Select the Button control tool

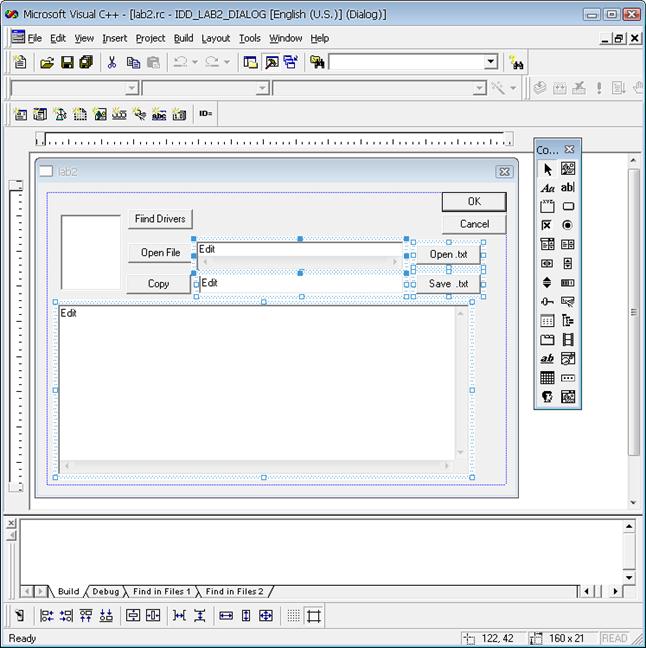coord(567,206)
